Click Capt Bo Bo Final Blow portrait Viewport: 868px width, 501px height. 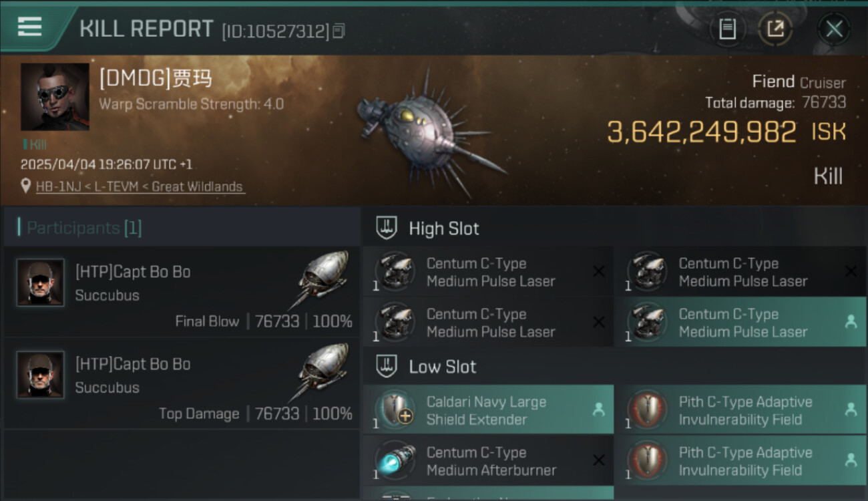(x=40, y=283)
